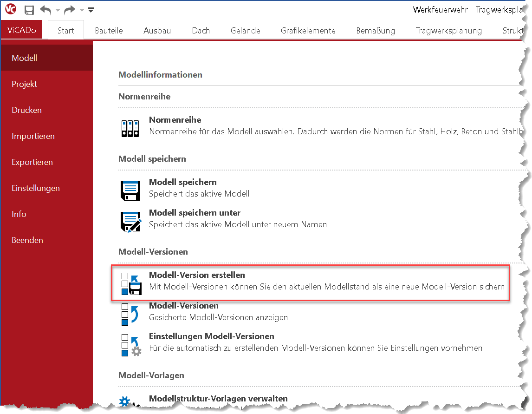The height and width of the screenshot is (414, 532).
Task: Open the customize quick access toolbar menu
Action: point(91,10)
